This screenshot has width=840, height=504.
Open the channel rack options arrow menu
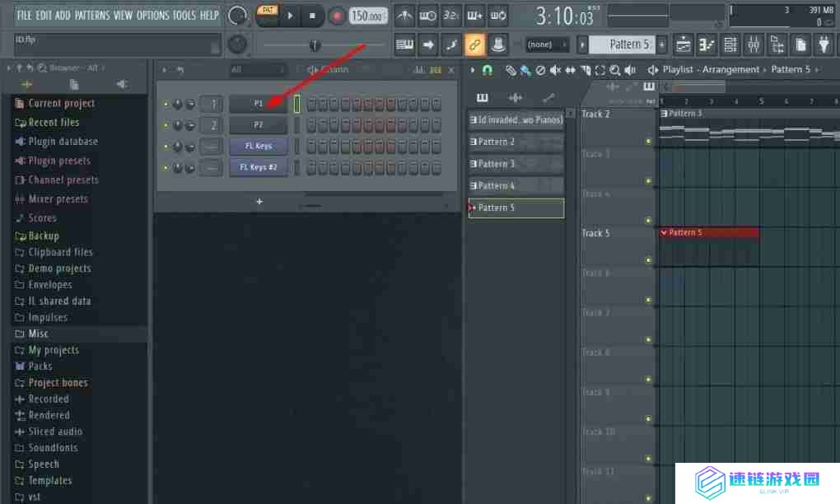tap(165, 70)
